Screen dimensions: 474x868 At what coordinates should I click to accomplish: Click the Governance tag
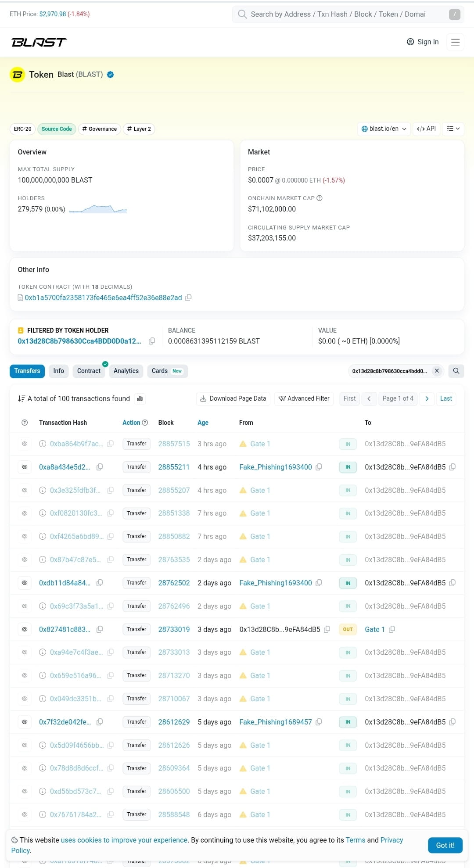tap(100, 129)
